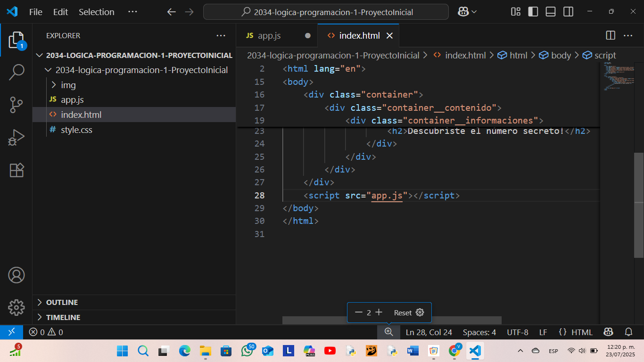
Task: Click Ln 28, Col 24 in status bar
Action: [x=429, y=332]
